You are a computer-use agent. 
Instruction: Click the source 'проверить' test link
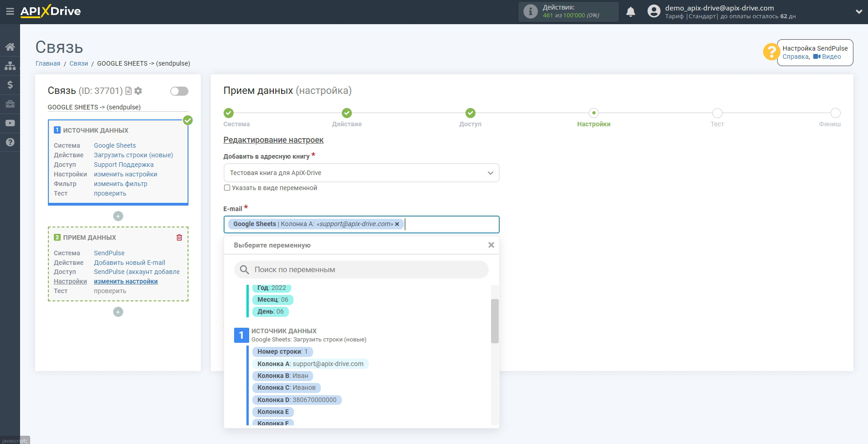(x=110, y=193)
